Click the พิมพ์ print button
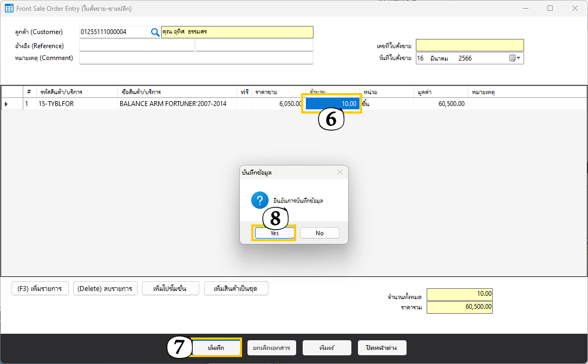This screenshot has width=588, height=364. (326, 348)
